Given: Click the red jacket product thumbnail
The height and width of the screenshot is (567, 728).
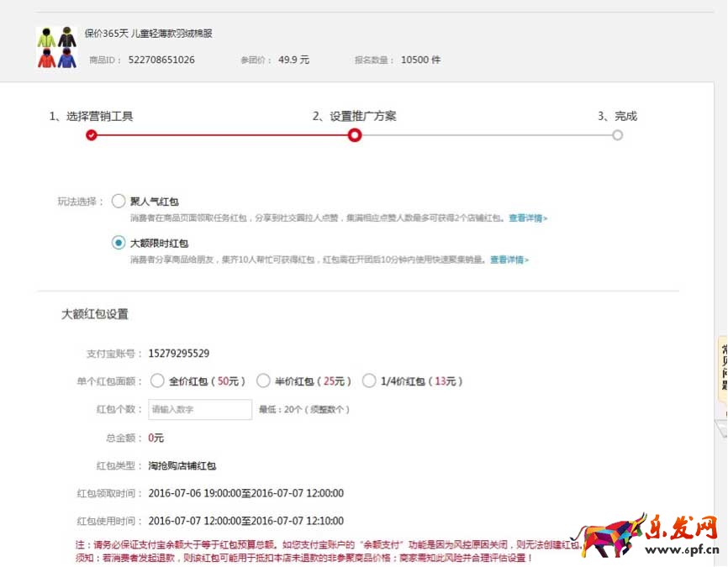Looking at the screenshot, I should 46,57.
